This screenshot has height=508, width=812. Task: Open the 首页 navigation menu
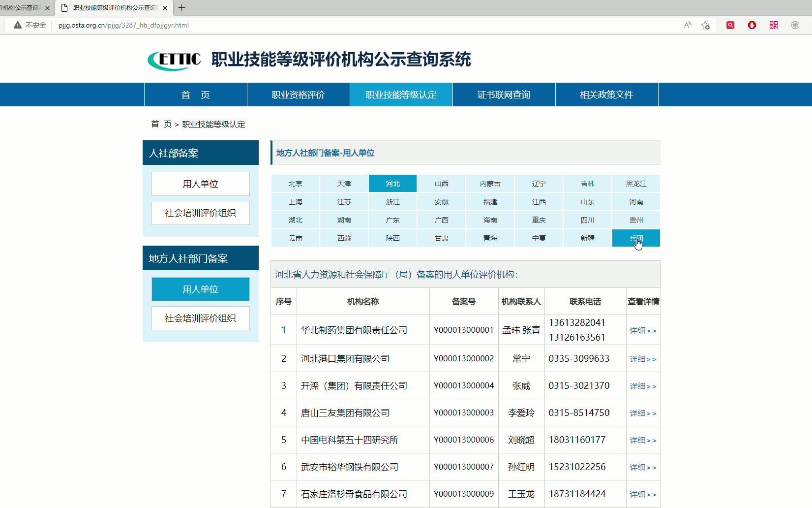click(x=196, y=95)
